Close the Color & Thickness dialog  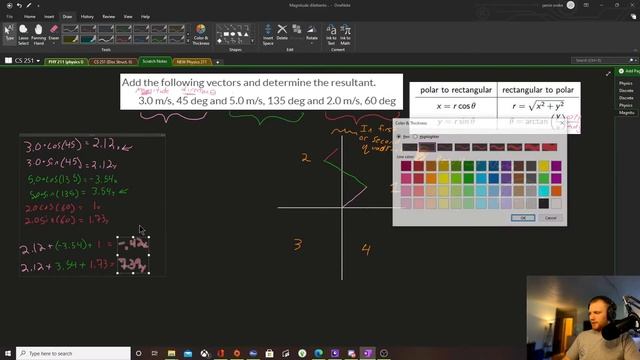[562, 123]
